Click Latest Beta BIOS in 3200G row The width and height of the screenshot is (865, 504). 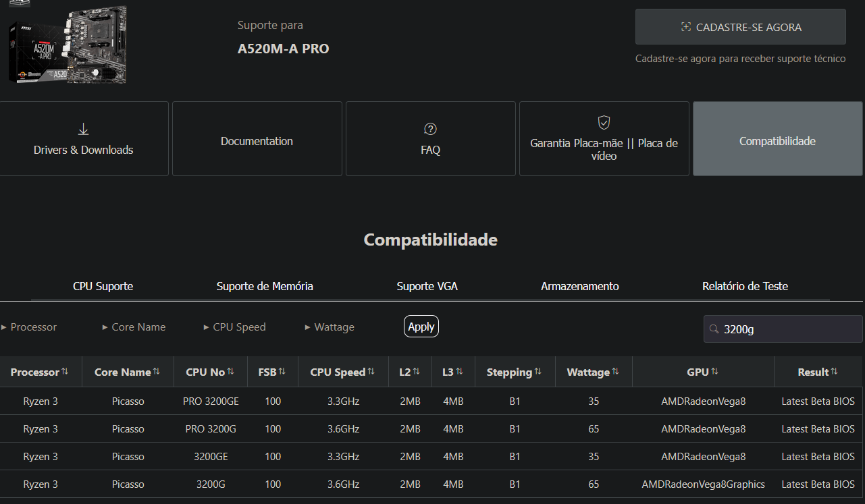pos(818,484)
